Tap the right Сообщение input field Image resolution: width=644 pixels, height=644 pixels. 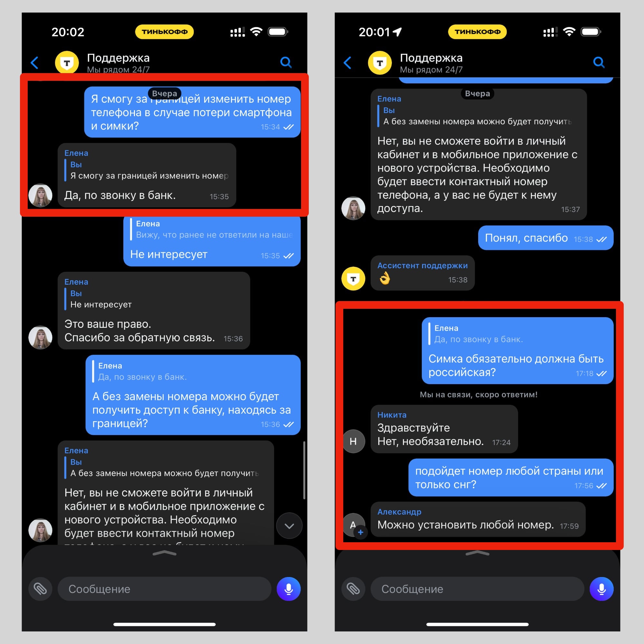tap(477, 589)
